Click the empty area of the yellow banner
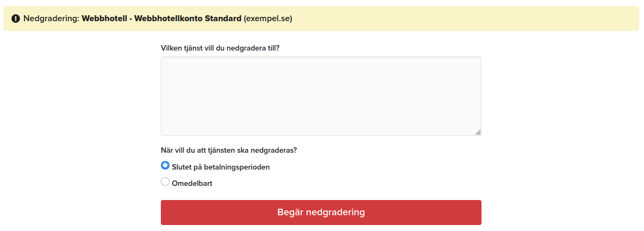This screenshot has height=231, width=644. coord(462,18)
